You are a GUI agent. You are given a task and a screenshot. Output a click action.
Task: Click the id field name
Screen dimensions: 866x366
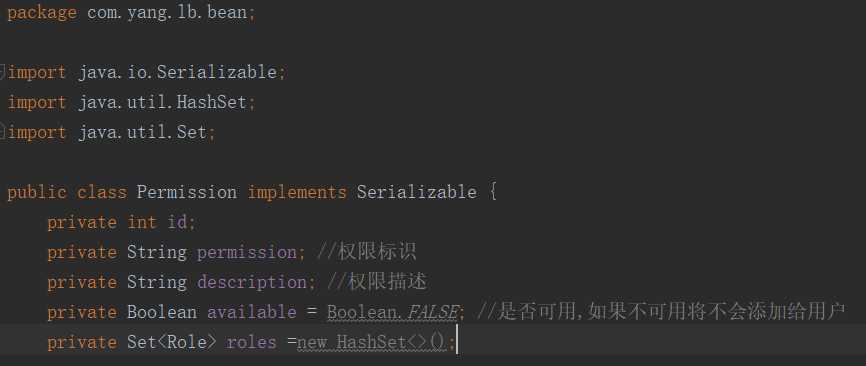point(178,222)
